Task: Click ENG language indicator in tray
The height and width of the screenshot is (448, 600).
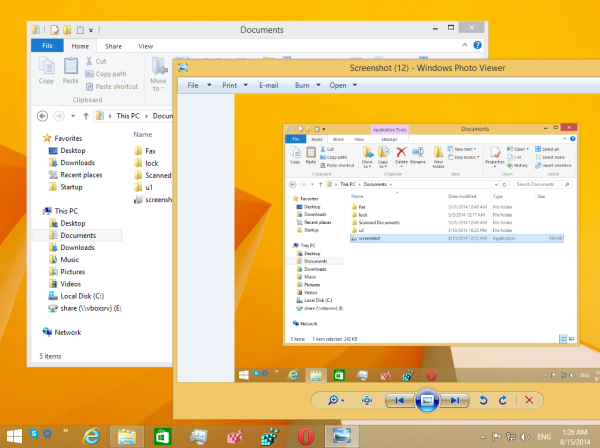Action: [544, 437]
